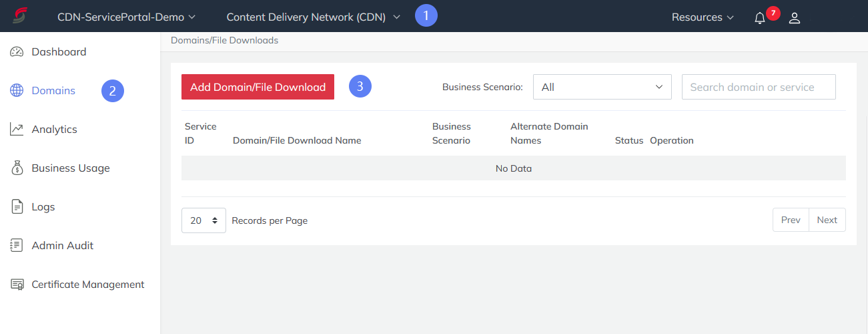Screen dimensions: 868x334
Task: Click the Admin Audit notebook icon
Action: coord(17,245)
